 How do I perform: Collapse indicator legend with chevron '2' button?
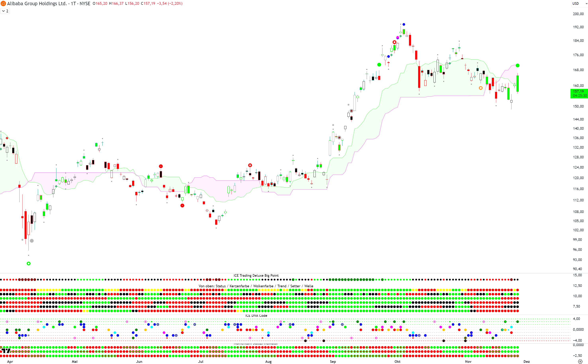click(5, 11)
